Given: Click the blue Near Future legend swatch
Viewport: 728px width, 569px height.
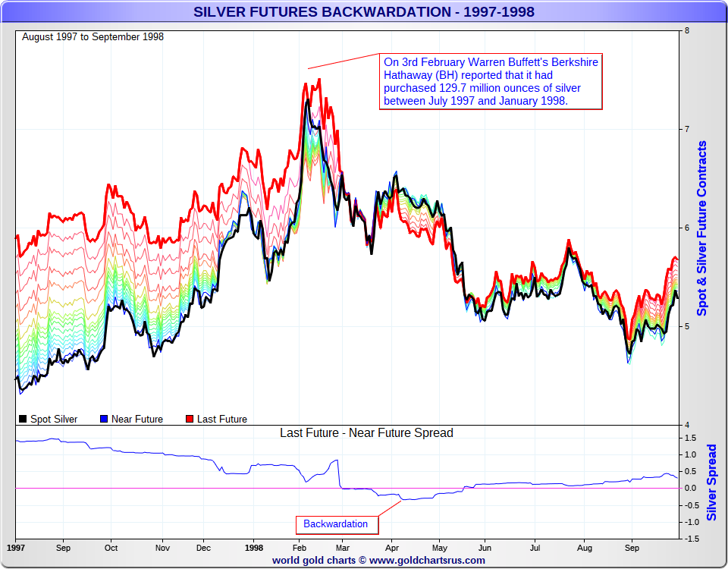Looking at the screenshot, I should click(104, 419).
